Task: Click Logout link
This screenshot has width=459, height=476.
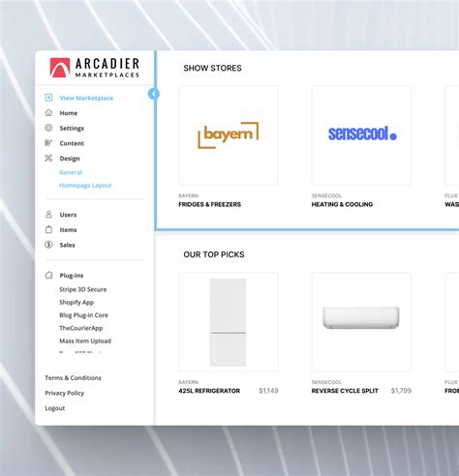Action: [x=55, y=408]
